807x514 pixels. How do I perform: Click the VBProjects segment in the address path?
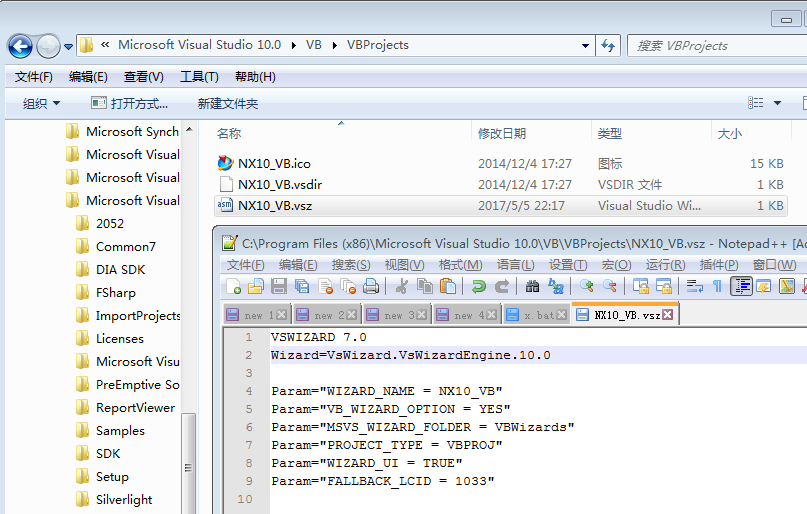tap(378, 45)
